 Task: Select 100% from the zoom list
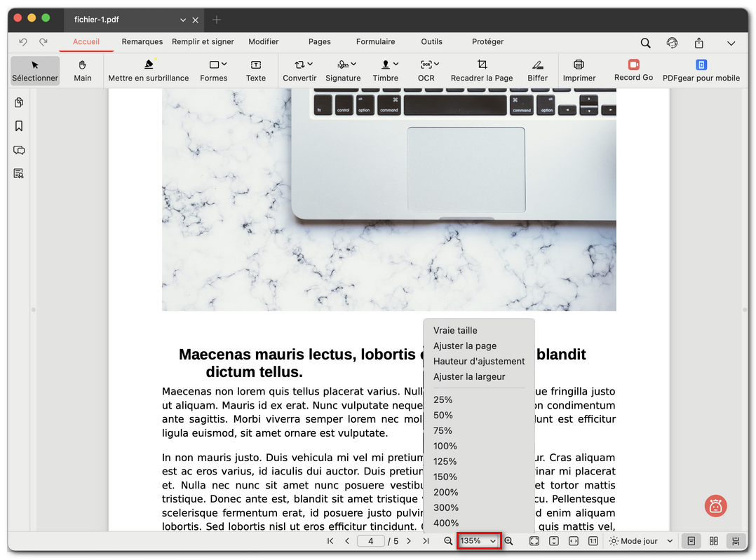click(445, 446)
